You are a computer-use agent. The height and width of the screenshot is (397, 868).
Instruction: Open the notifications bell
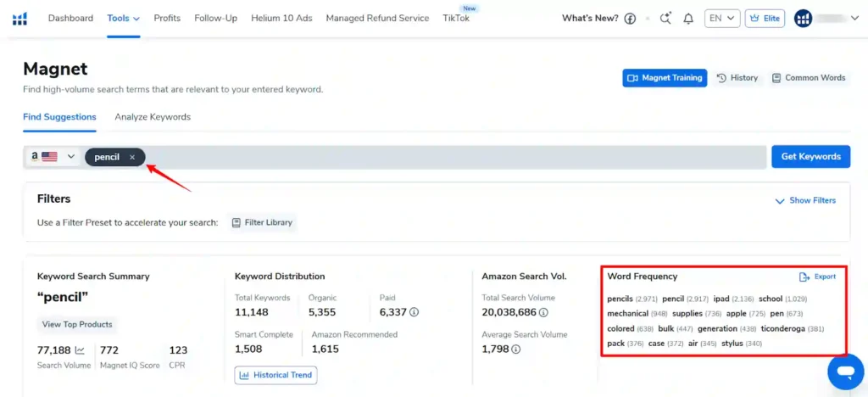click(688, 19)
